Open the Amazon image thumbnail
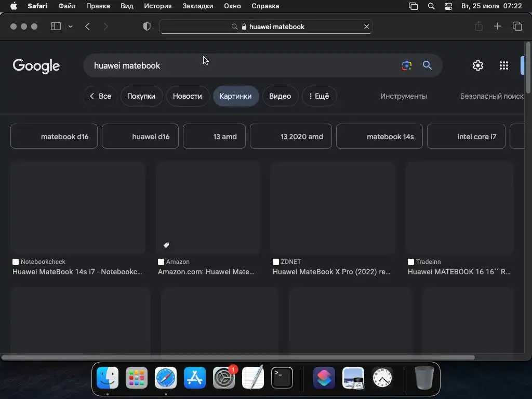Image resolution: width=532 pixels, height=399 pixels. 208,208
